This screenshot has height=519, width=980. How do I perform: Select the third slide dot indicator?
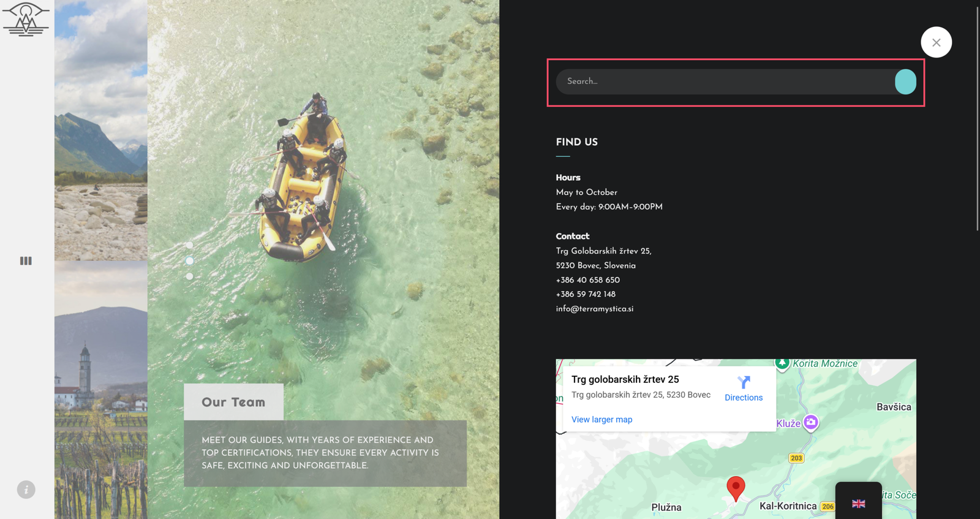coord(190,276)
